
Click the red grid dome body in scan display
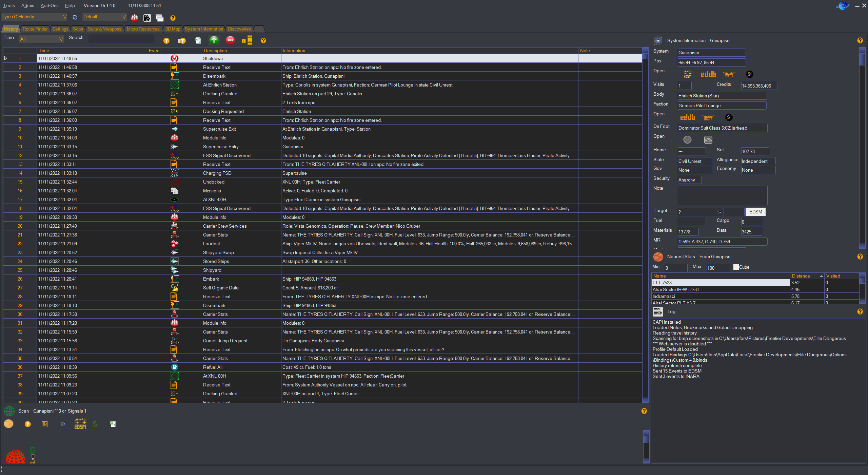click(16, 457)
